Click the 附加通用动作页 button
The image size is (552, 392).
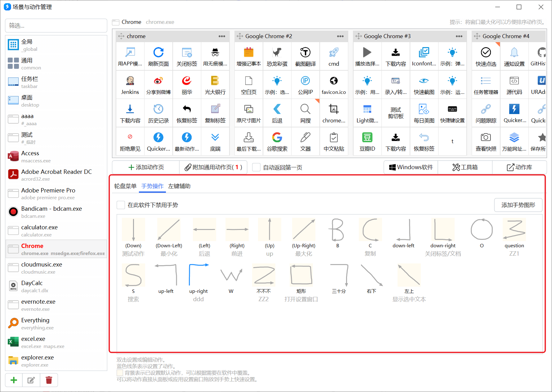[213, 167]
